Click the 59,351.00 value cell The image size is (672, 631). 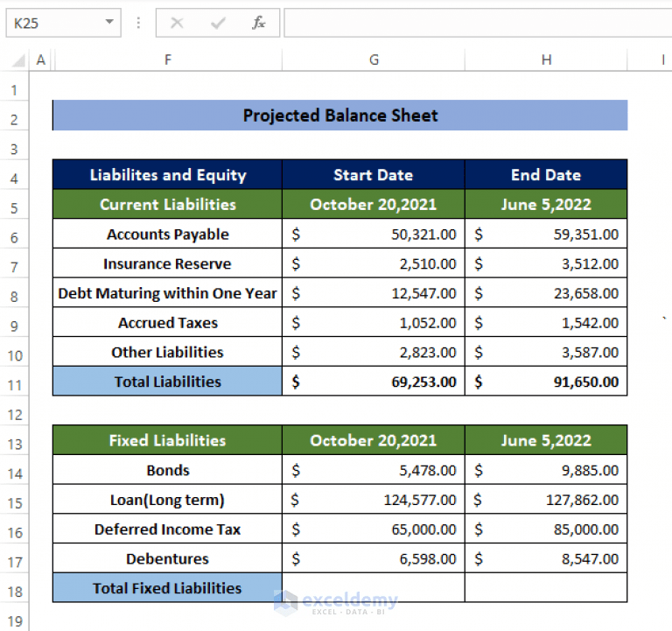pos(546,234)
